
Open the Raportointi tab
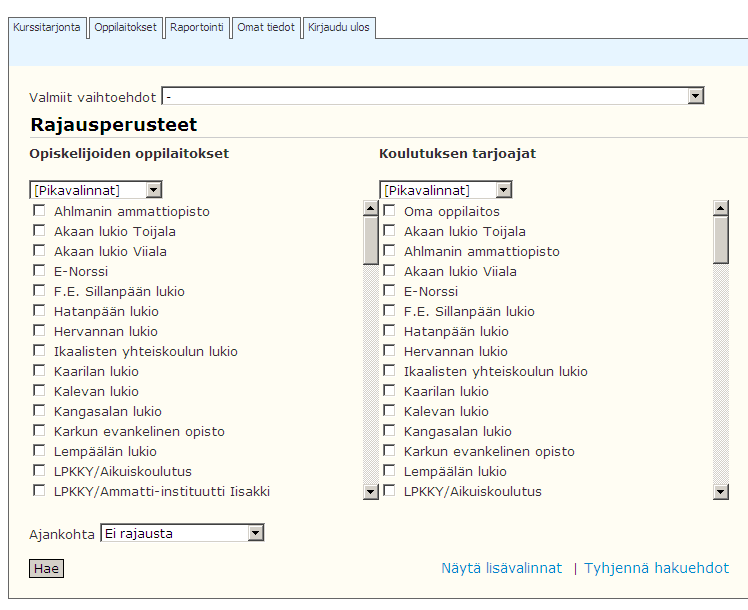point(197,27)
